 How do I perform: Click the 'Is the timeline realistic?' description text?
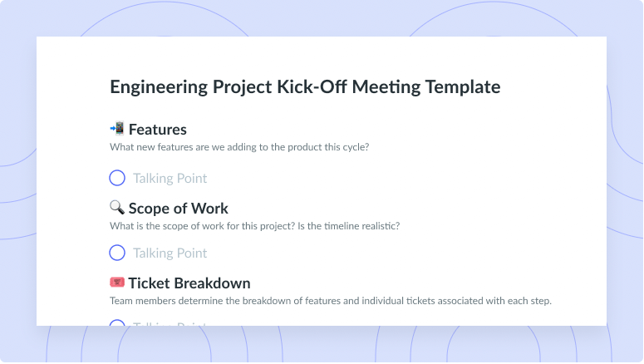349,226
